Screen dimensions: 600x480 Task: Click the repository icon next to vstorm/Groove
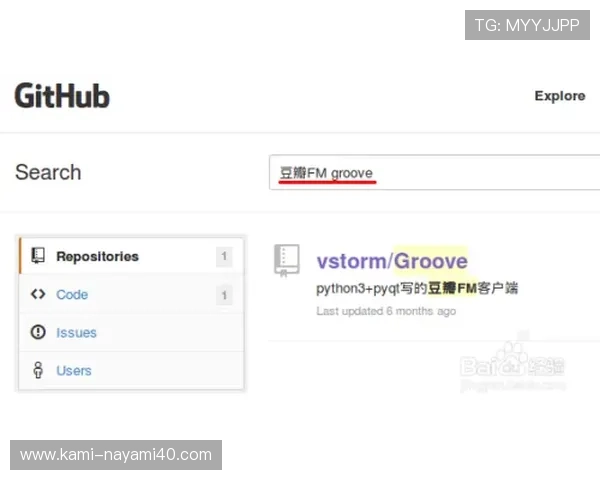coord(287,260)
